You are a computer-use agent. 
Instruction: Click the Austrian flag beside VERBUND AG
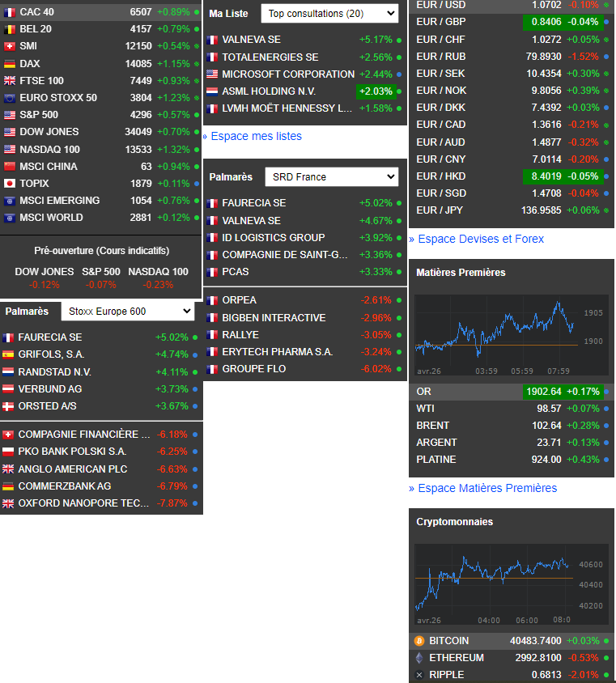[x=8, y=389]
